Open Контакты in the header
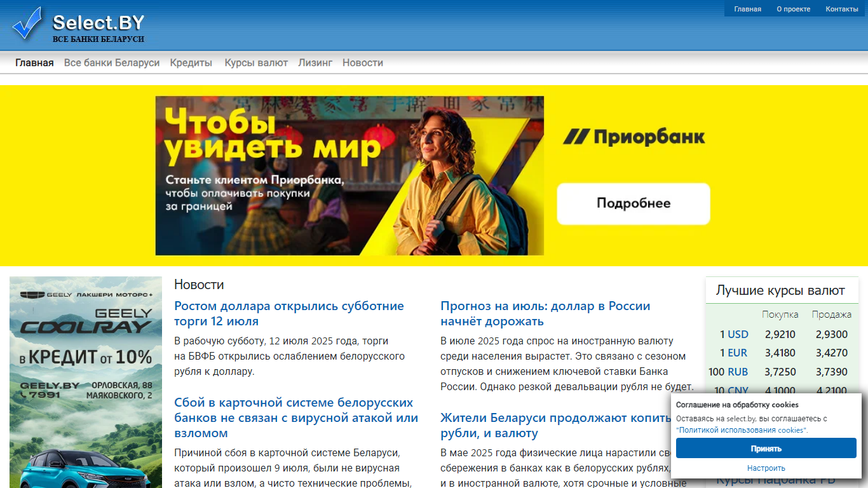This screenshot has width=868, height=488. pyautogui.click(x=842, y=9)
